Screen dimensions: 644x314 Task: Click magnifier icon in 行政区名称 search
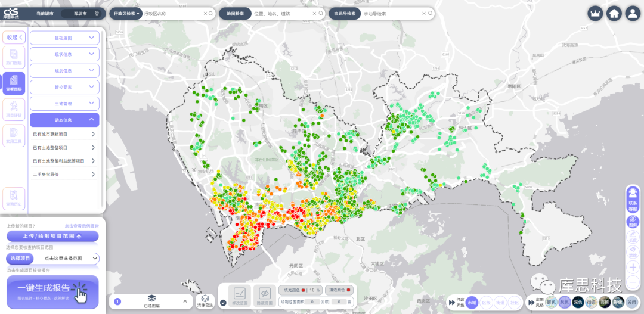tap(210, 14)
